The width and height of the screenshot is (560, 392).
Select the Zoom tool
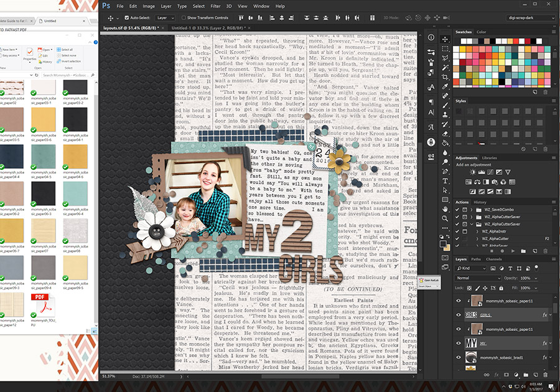tap(445, 218)
